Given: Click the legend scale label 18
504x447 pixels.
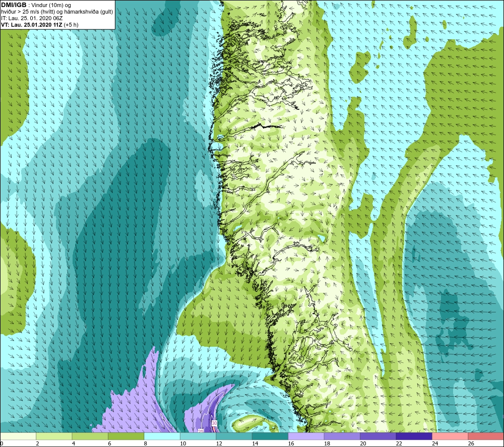Looking at the screenshot, I should tap(327, 444).
